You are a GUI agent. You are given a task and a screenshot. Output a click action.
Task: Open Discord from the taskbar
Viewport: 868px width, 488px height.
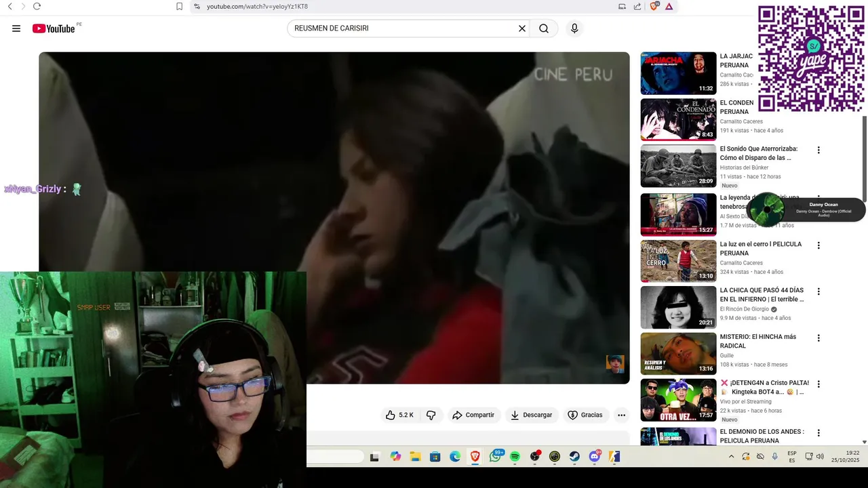595,456
